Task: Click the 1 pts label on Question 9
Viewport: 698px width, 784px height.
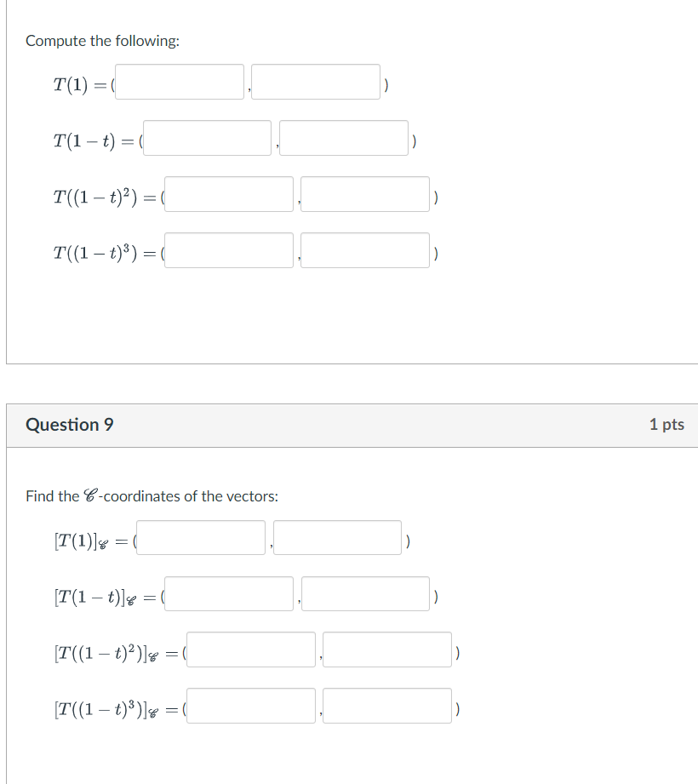Action: 667,424
